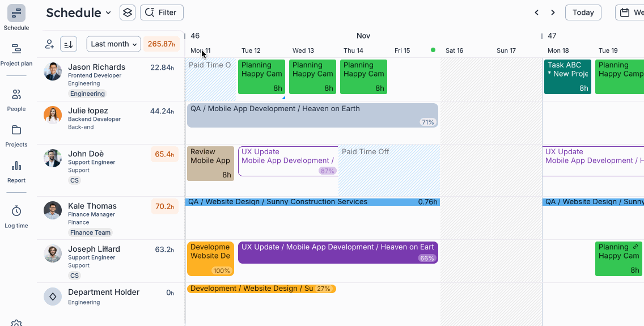This screenshot has width=644, height=326.
Task: Open the Last month period dropdown
Action: click(x=113, y=44)
